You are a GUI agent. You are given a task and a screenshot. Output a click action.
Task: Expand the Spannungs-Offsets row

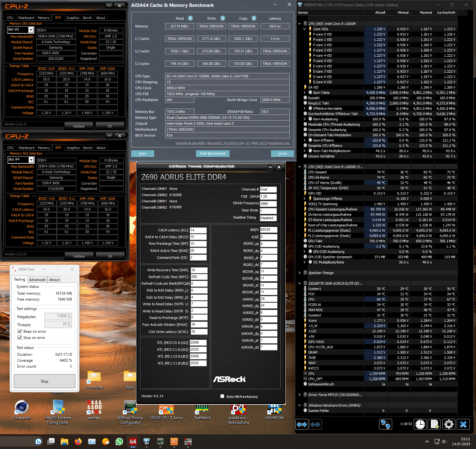305,199
